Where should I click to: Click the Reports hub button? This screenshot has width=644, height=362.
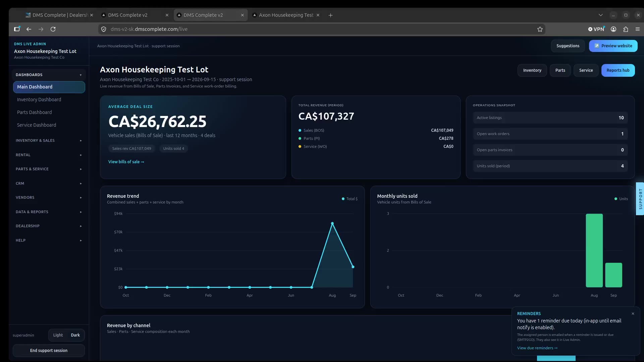point(618,70)
